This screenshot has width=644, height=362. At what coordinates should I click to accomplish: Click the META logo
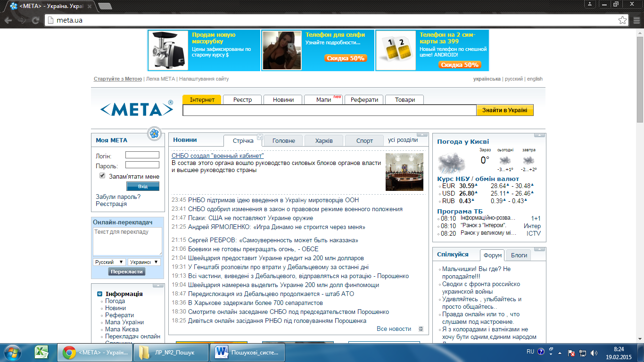[137, 109]
